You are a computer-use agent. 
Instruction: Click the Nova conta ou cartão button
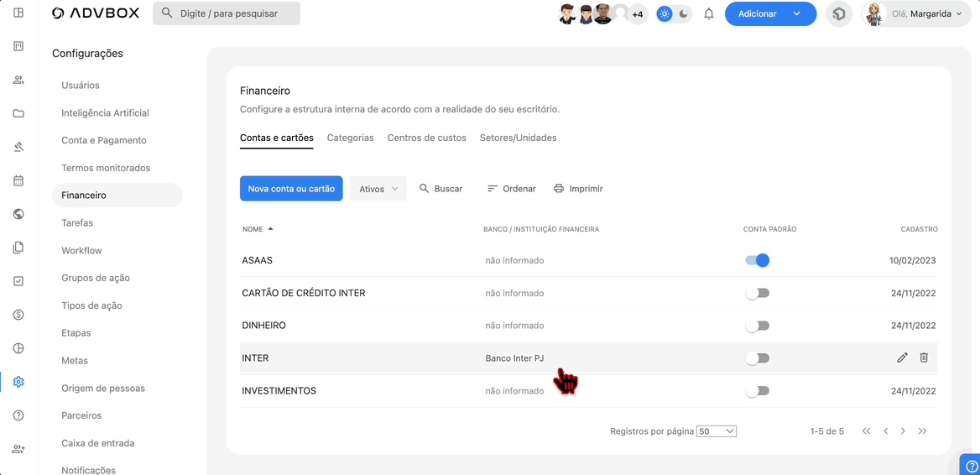point(291,189)
